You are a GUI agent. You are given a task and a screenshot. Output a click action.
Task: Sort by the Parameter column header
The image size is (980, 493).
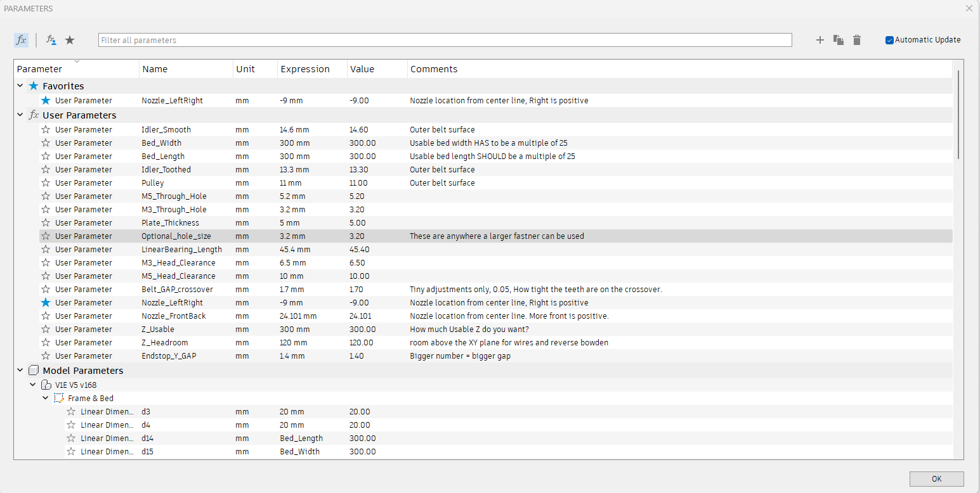tap(38, 68)
